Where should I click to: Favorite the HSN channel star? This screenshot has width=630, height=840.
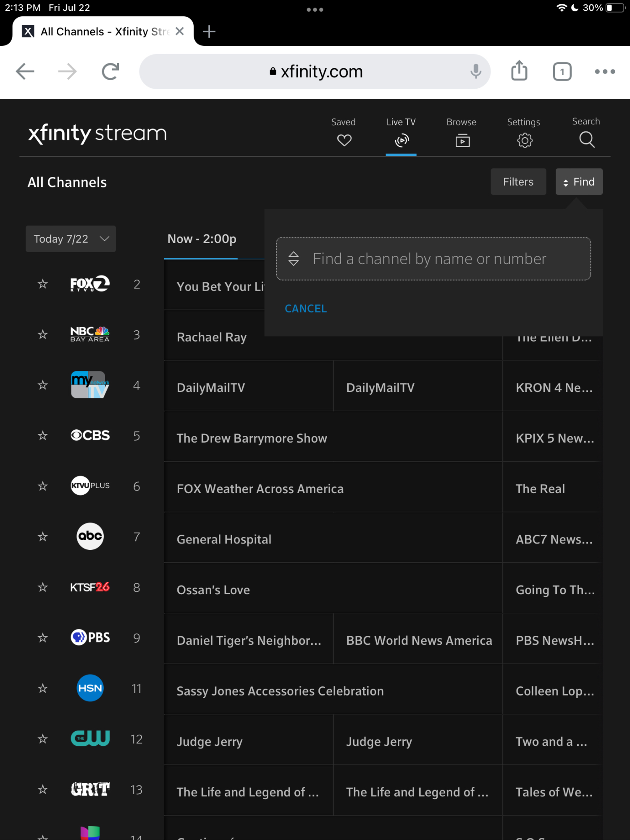(42, 688)
